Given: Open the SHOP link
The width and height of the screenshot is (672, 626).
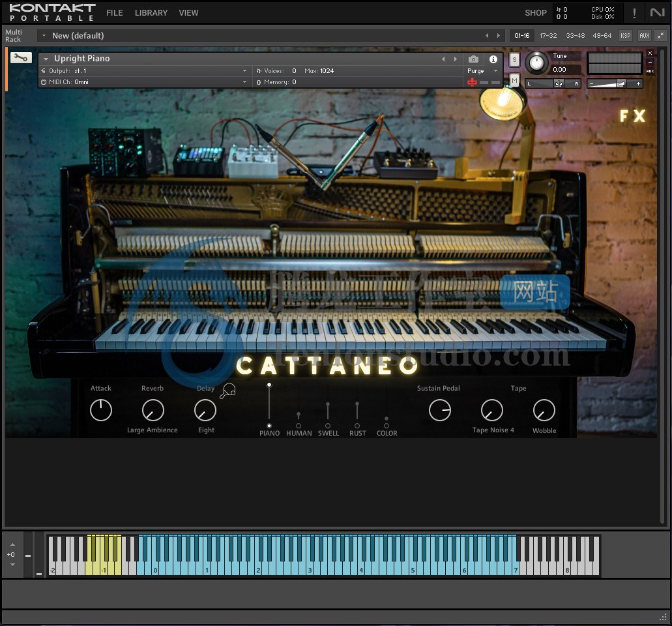Looking at the screenshot, I should (536, 13).
